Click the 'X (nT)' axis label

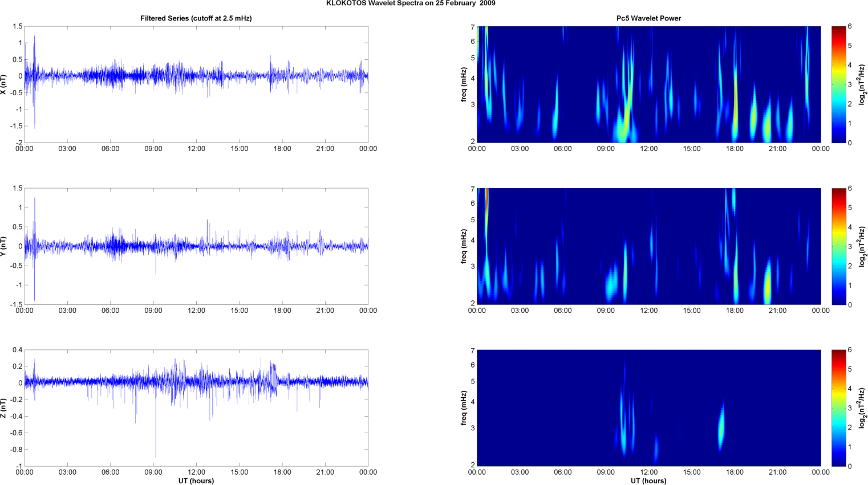(4, 84)
